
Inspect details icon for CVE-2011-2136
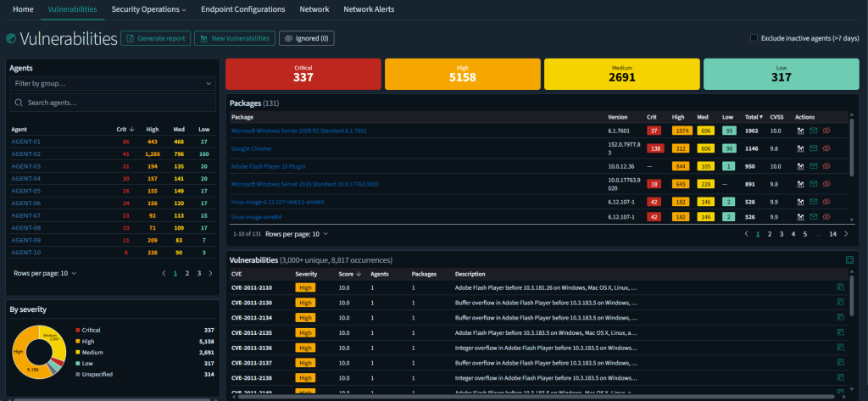840,348
